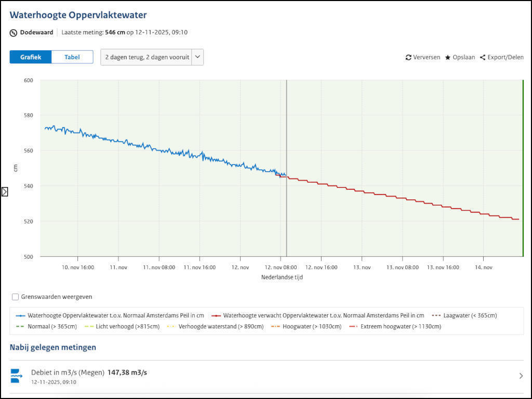Open the time range dropdown arrow
The width and height of the screenshot is (532, 399).
tap(197, 57)
